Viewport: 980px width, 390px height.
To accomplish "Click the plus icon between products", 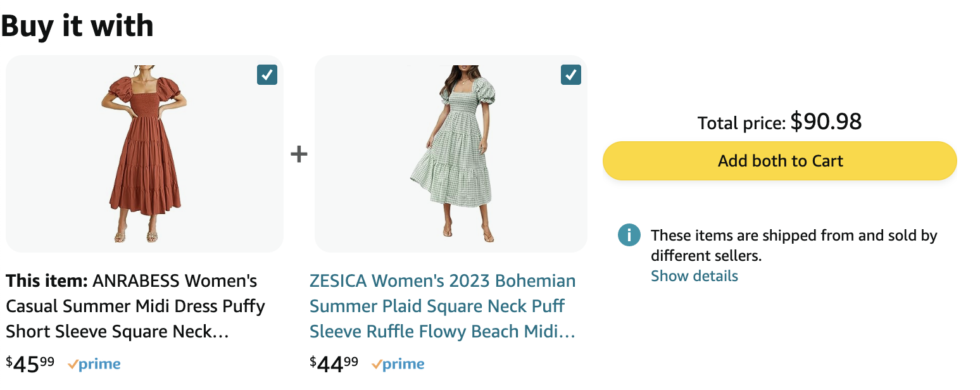I will click(x=299, y=154).
